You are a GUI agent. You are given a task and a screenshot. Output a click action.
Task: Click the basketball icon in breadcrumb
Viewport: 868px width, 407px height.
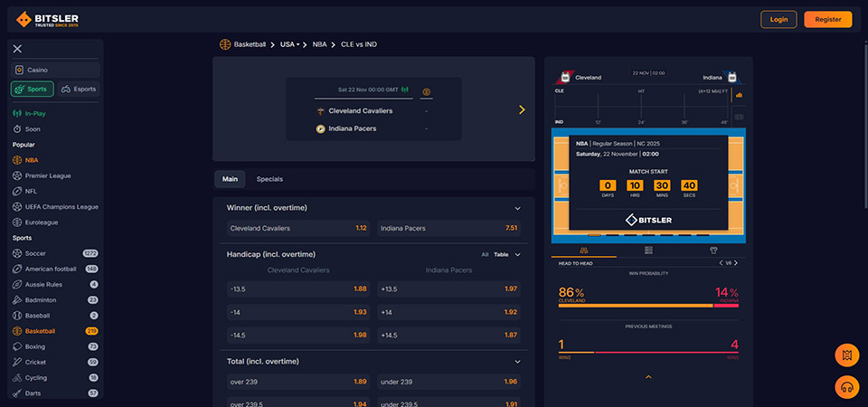click(x=225, y=44)
